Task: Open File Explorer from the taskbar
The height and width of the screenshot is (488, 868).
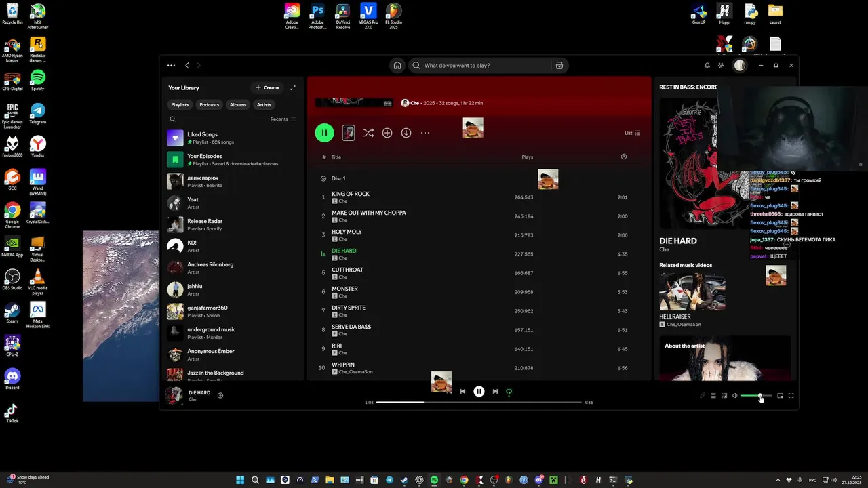Action: pyautogui.click(x=330, y=480)
